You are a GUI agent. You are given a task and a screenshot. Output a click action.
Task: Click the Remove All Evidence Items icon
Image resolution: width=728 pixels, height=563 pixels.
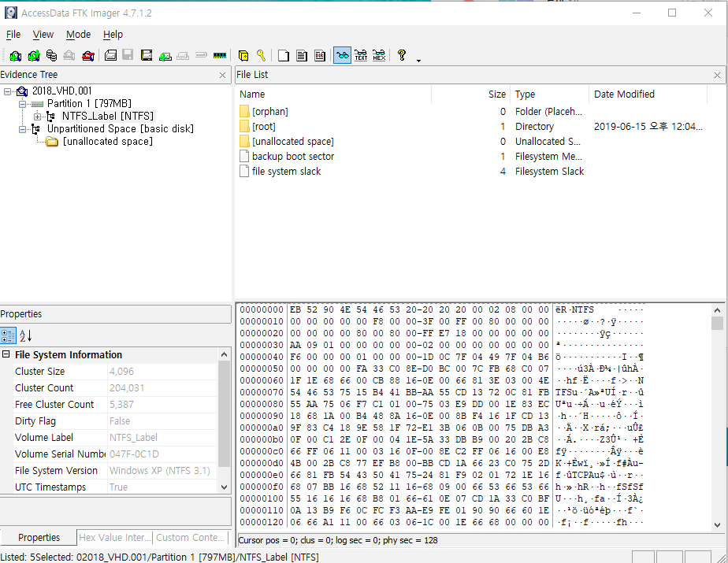click(x=88, y=56)
